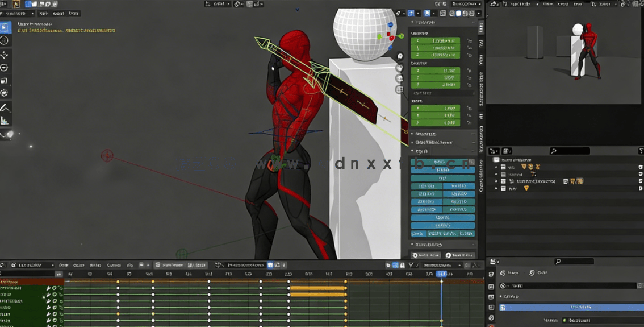This screenshot has width=644, height=327.
Task: Toggle viewport gizmos in main viewport header
Action: [411, 14]
